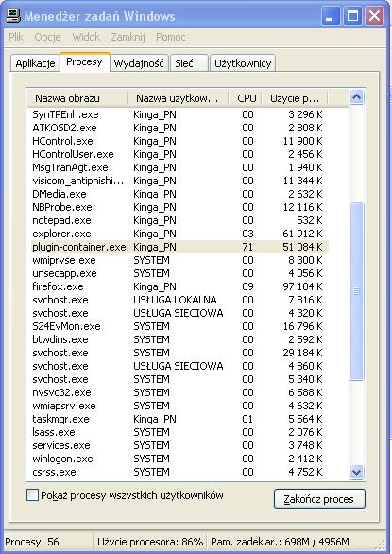Click the scrollbar down arrow
Screen dimensions: 392x554
pyautogui.click(x=357, y=472)
